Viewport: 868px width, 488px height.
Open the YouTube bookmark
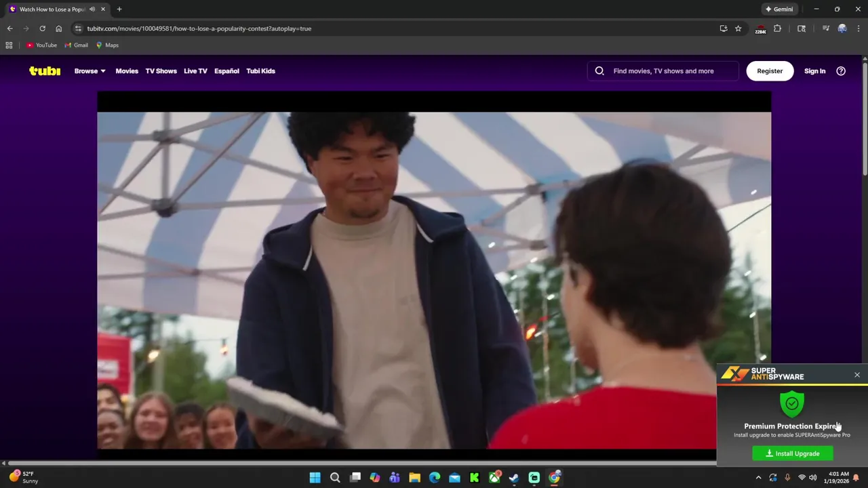[41, 45]
